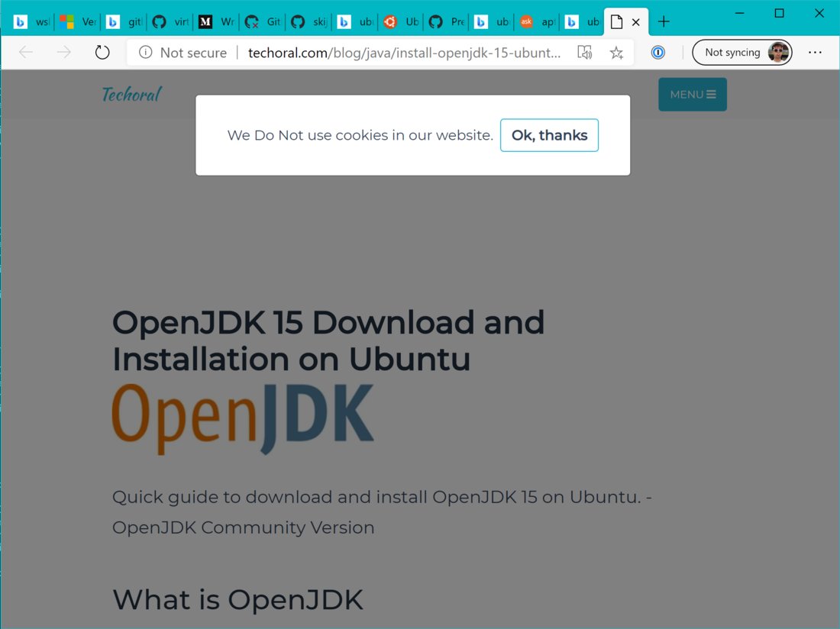Open the 1Password extension icon
Image resolution: width=840 pixels, height=629 pixels.
pos(657,53)
